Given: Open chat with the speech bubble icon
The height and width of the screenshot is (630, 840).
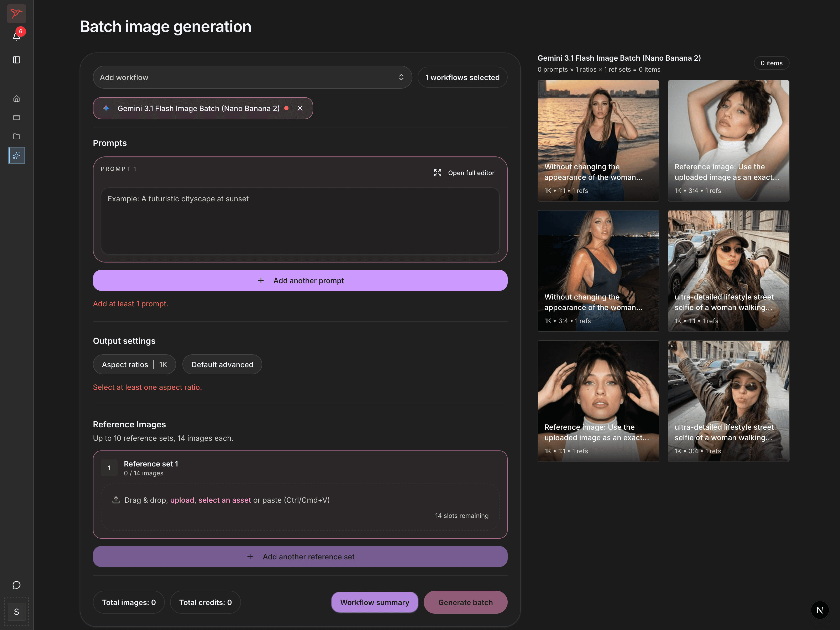Looking at the screenshot, I should click(16, 585).
